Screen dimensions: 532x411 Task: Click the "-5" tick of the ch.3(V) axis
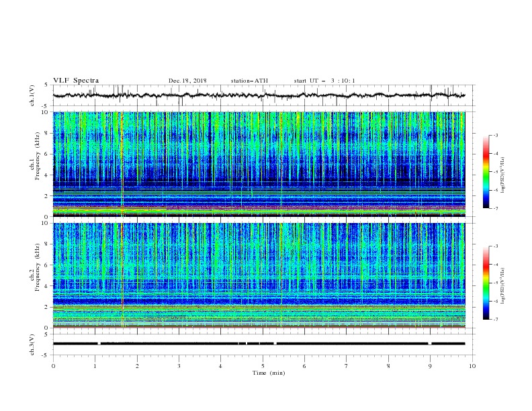[46, 355]
